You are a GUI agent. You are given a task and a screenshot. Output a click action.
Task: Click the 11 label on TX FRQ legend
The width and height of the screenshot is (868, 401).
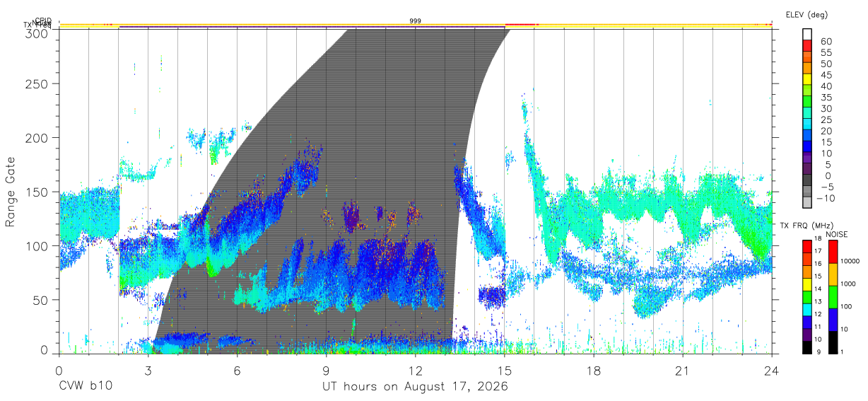pos(817,327)
